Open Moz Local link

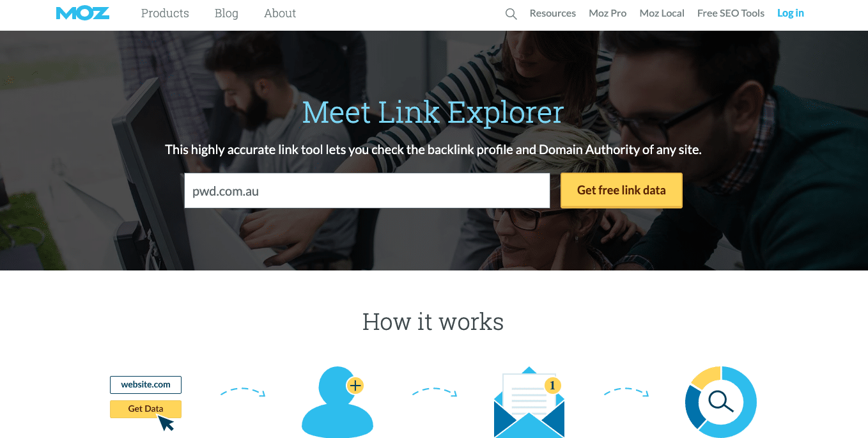click(662, 13)
